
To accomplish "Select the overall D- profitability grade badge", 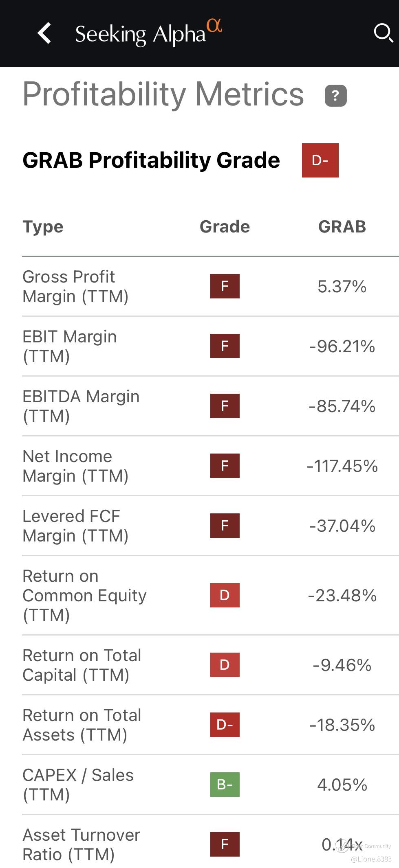I will (320, 160).
